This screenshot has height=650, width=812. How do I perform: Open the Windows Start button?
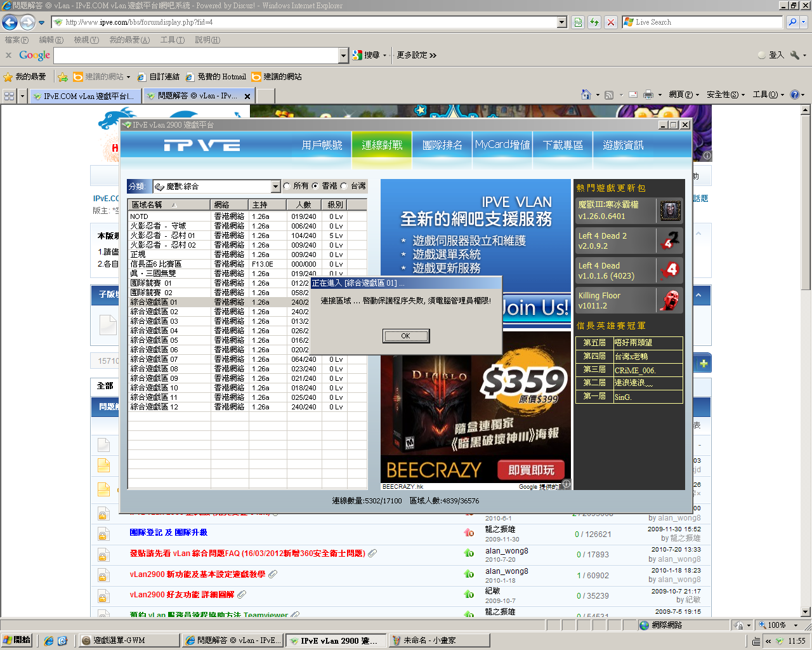[16, 640]
